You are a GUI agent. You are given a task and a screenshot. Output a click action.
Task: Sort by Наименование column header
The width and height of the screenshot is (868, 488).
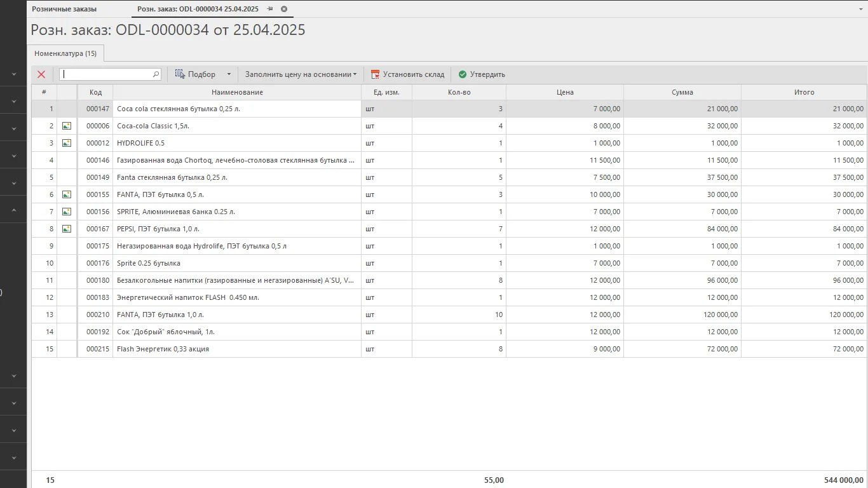pos(237,92)
